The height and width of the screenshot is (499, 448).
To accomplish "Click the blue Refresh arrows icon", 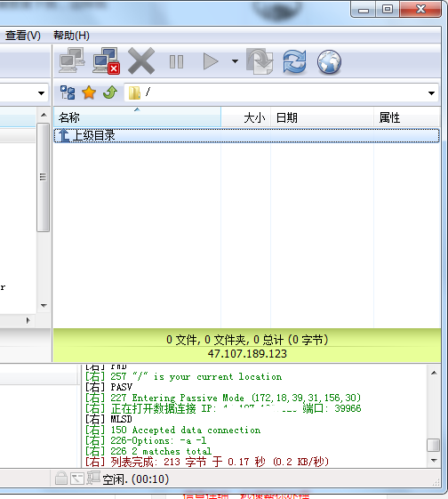I will click(x=295, y=61).
